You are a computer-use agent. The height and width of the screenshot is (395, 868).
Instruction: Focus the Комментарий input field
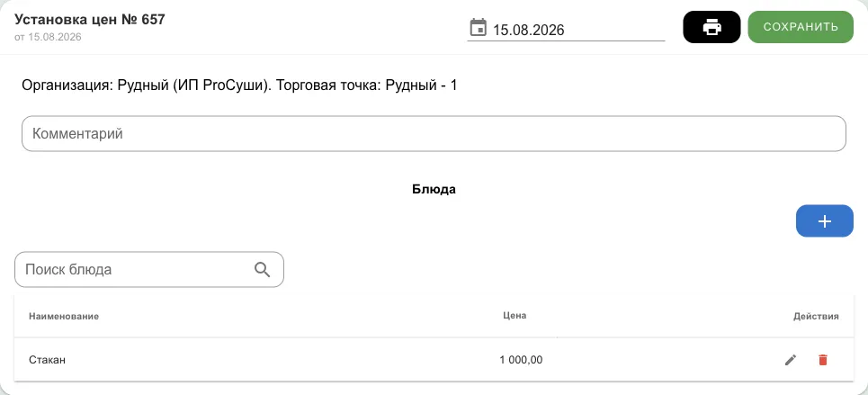tap(434, 133)
